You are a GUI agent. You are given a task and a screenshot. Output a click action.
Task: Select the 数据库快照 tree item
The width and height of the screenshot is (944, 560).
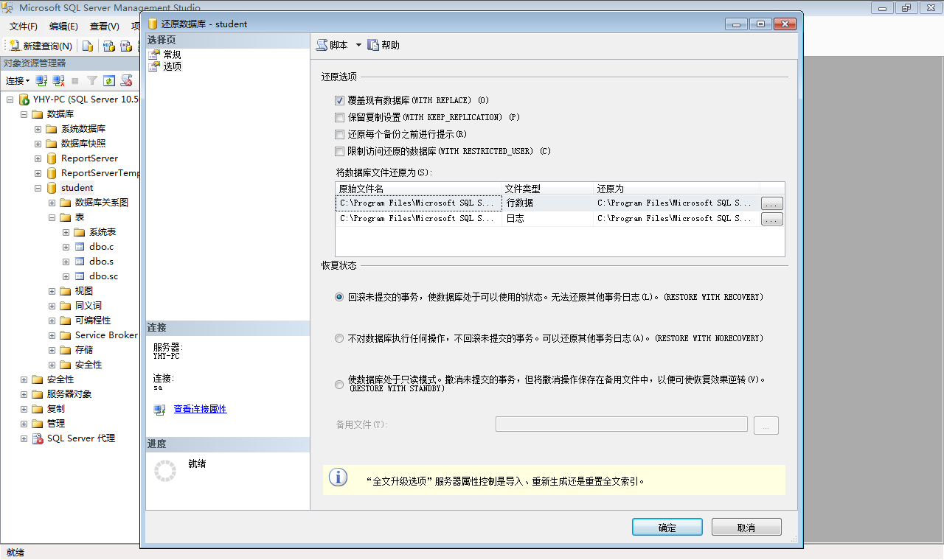coord(83,144)
